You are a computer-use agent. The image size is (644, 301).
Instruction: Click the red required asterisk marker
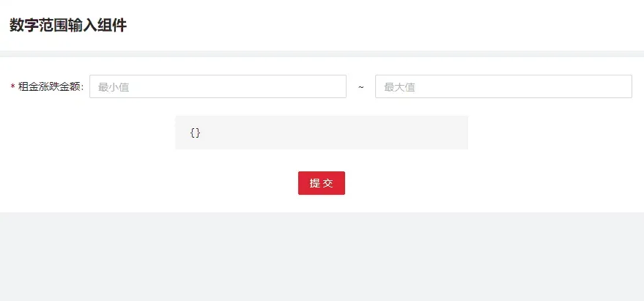pos(12,87)
